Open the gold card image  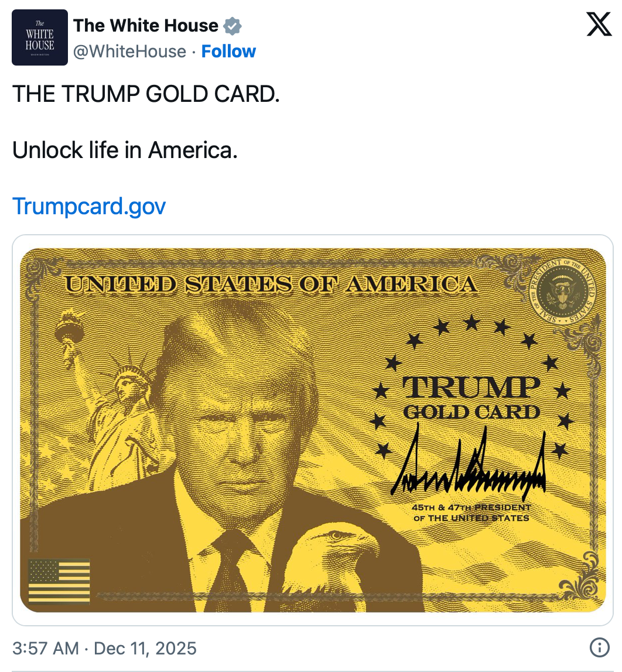click(313, 430)
